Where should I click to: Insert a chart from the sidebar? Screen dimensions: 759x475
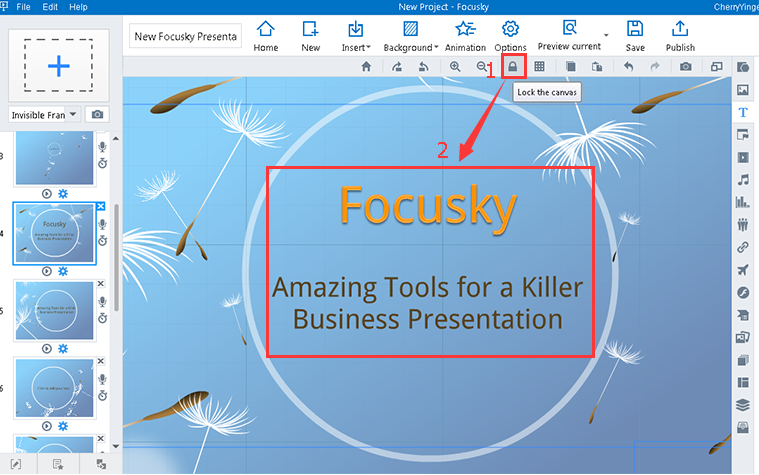(743, 202)
